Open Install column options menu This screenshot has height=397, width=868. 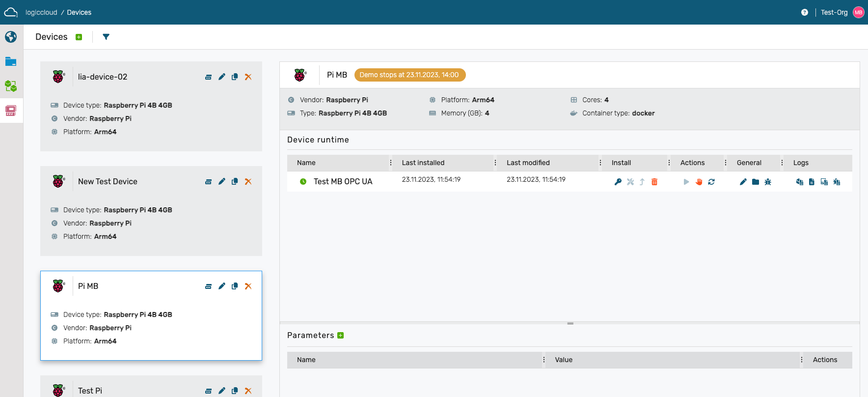669,163
